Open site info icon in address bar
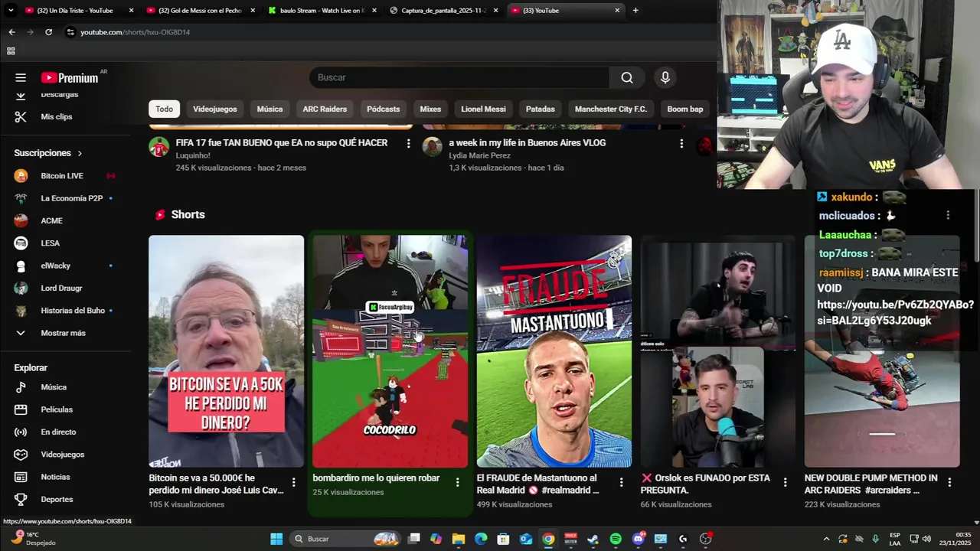Image resolution: width=980 pixels, height=551 pixels. point(70,32)
